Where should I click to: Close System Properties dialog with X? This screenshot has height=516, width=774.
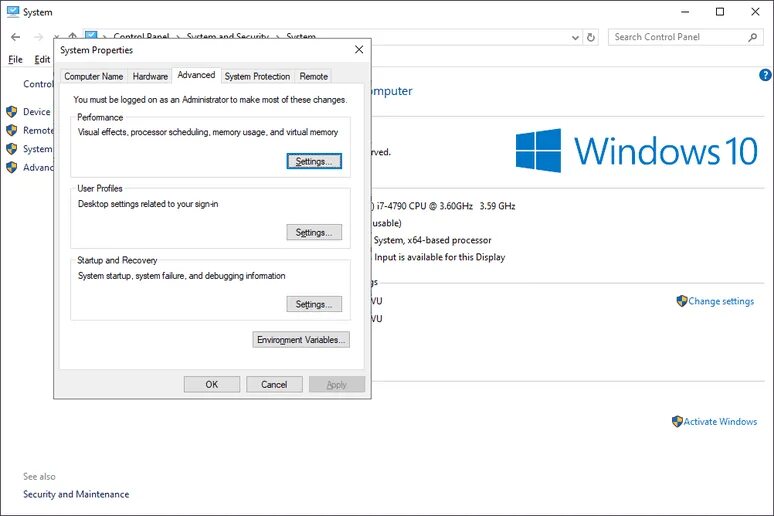click(x=359, y=49)
